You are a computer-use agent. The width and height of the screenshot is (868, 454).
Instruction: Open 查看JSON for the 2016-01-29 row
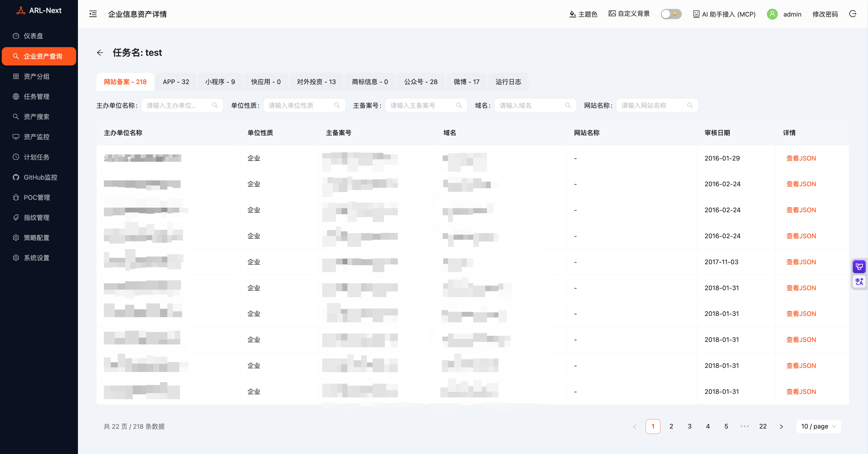point(801,158)
